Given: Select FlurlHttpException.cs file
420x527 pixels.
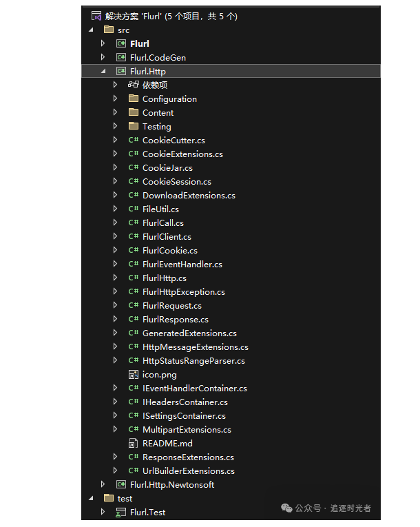Looking at the screenshot, I should point(184,291).
